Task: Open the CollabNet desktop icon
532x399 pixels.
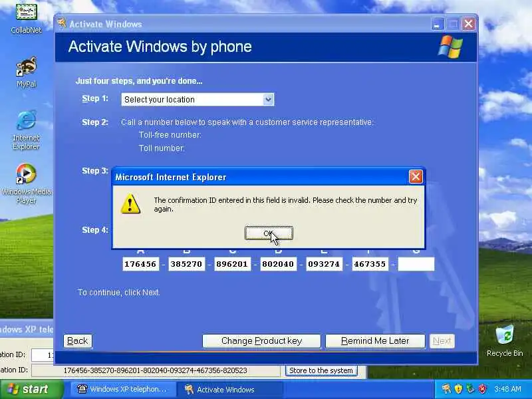Action: [x=26, y=18]
